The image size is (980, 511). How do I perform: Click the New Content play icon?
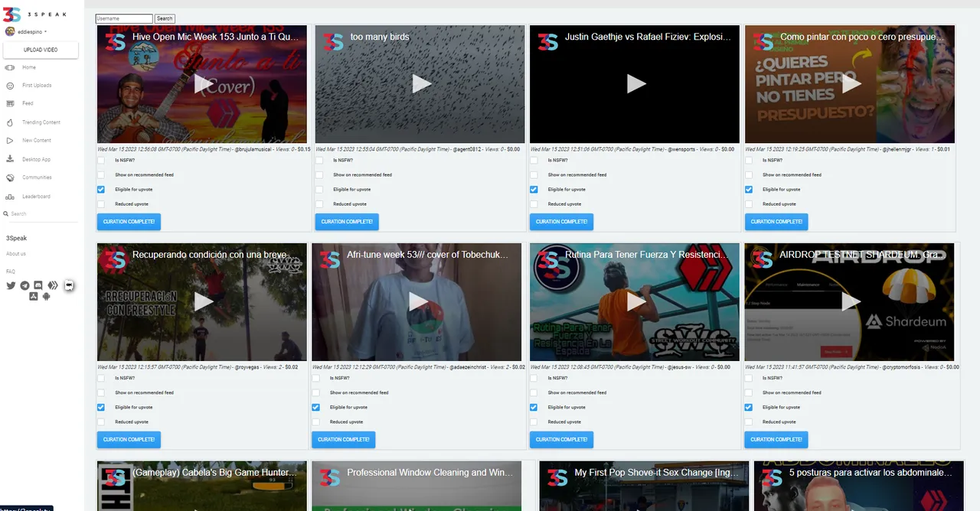coord(10,141)
